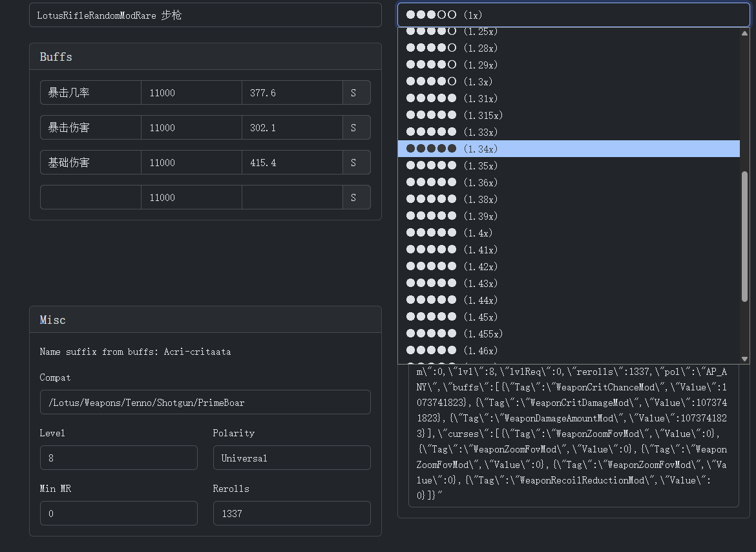Click the Min MR input field
This screenshot has width=756, height=552.
[x=118, y=513]
